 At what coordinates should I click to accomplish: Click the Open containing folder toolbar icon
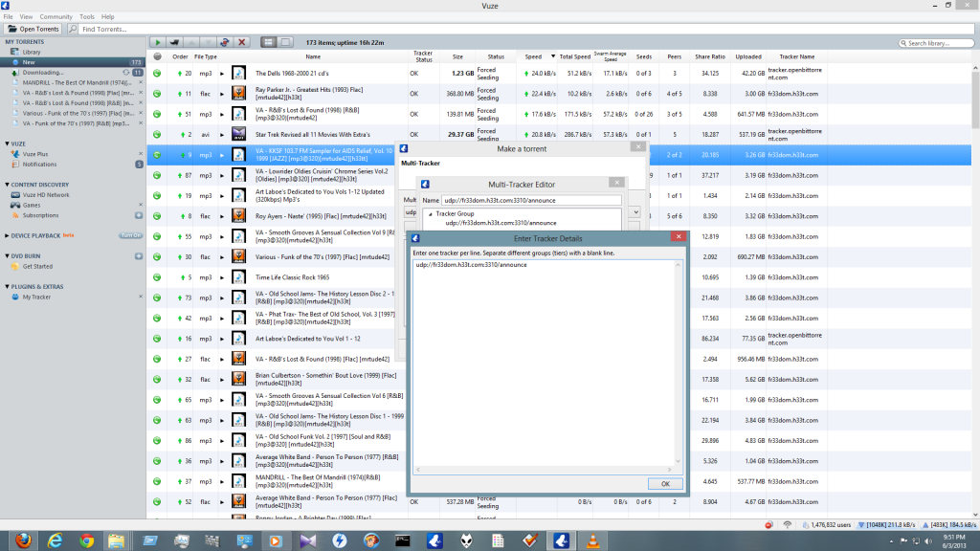(x=174, y=42)
